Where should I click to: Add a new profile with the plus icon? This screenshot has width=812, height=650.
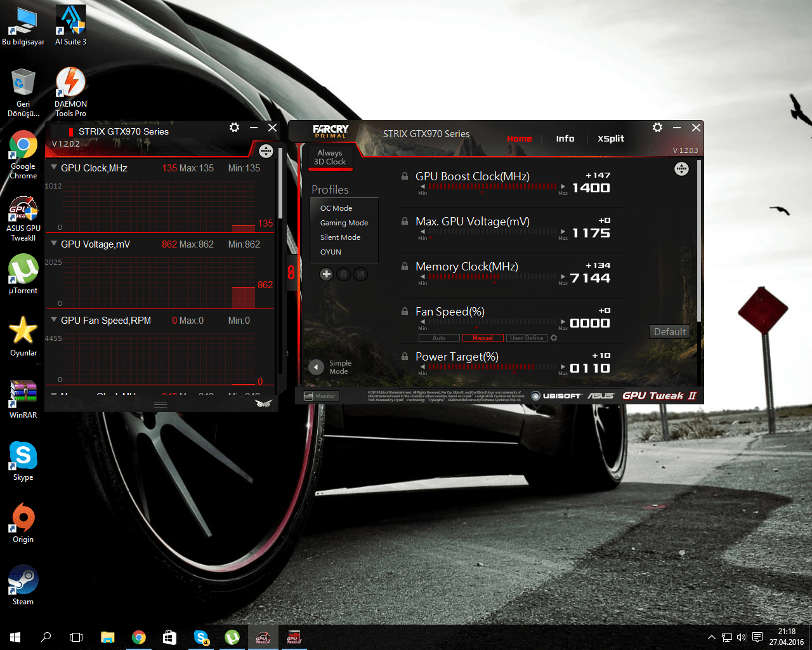[x=326, y=274]
